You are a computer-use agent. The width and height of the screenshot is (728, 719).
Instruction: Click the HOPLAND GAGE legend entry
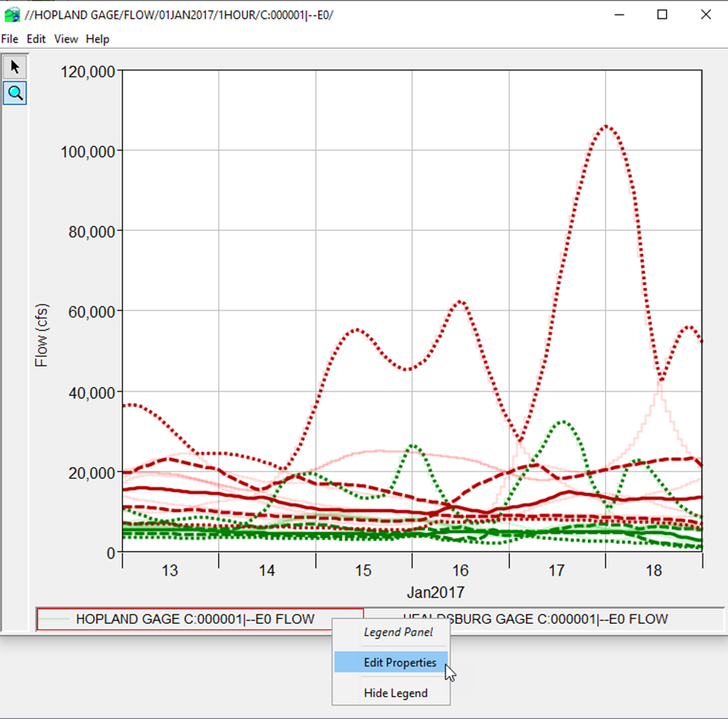click(x=195, y=620)
